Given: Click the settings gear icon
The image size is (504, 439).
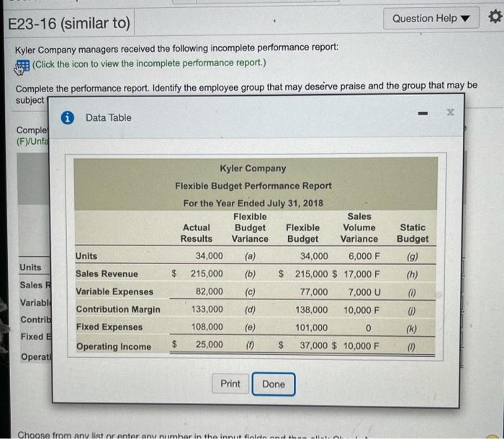Looking at the screenshot, I should (x=495, y=16).
